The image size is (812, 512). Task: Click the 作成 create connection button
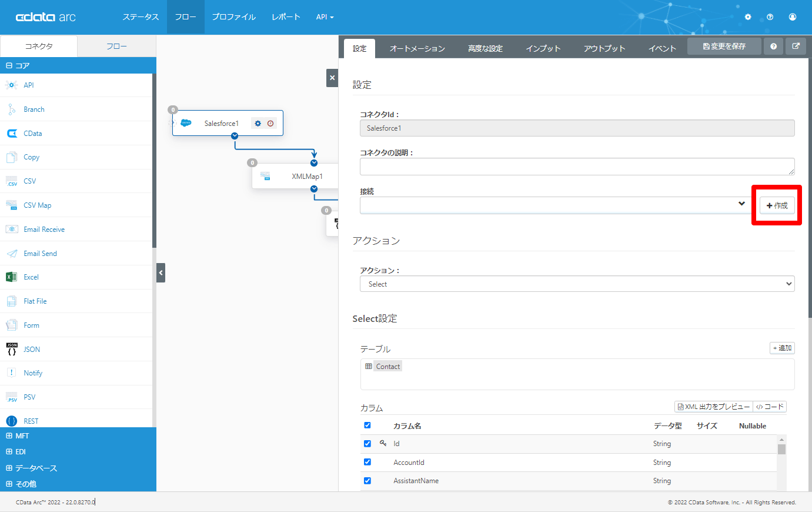(777, 205)
